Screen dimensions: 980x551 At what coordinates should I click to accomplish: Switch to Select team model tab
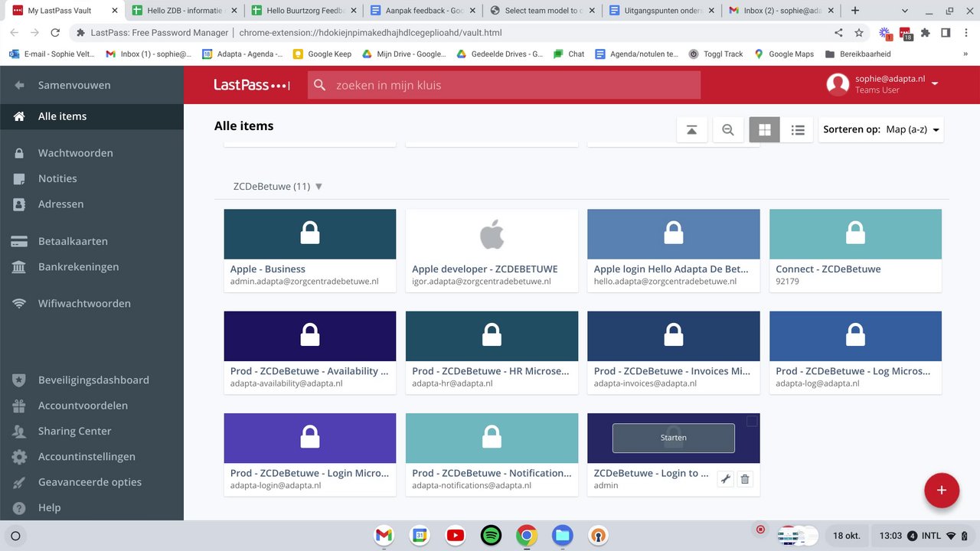coord(542,11)
